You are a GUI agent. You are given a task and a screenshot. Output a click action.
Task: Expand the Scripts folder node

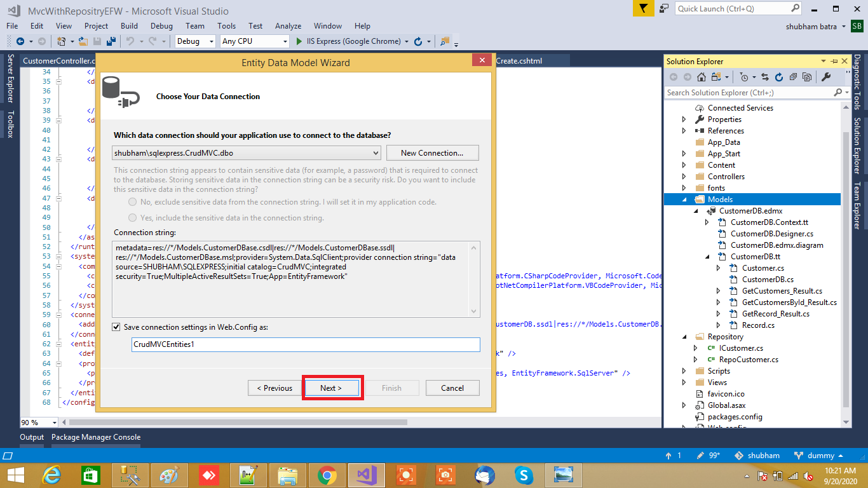[684, 371]
